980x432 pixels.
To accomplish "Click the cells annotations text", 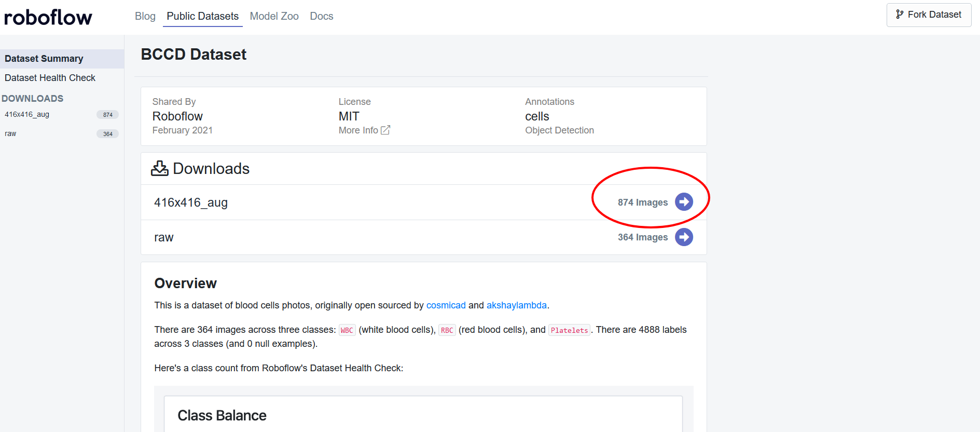I will pos(537,116).
